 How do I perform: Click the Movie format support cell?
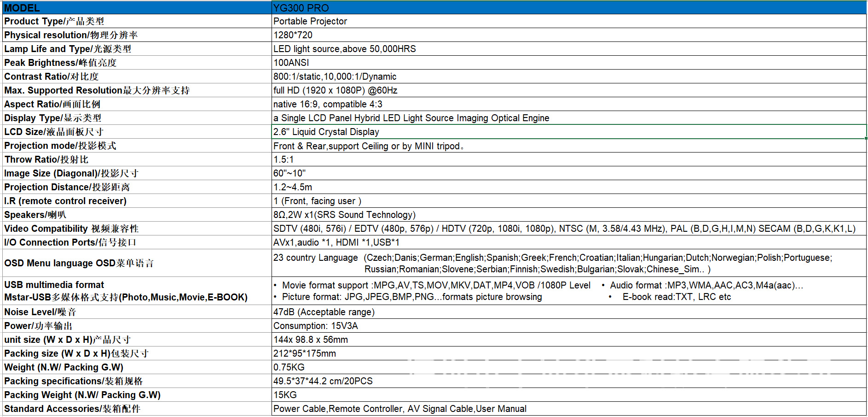(x=569, y=291)
